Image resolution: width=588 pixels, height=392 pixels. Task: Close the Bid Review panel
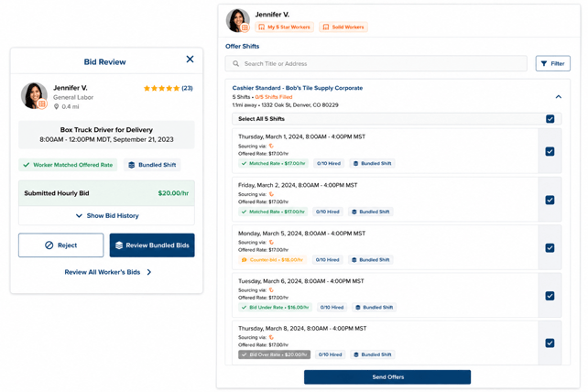click(x=191, y=60)
